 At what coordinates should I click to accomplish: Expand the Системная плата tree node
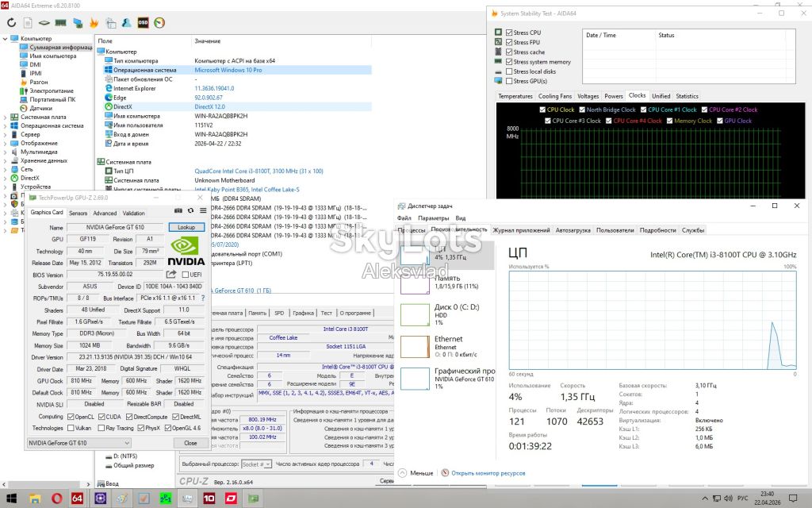tap(6, 117)
